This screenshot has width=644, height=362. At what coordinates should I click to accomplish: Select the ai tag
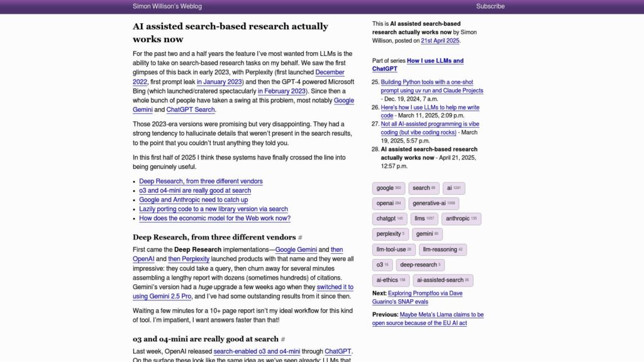pyautogui.click(x=454, y=188)
